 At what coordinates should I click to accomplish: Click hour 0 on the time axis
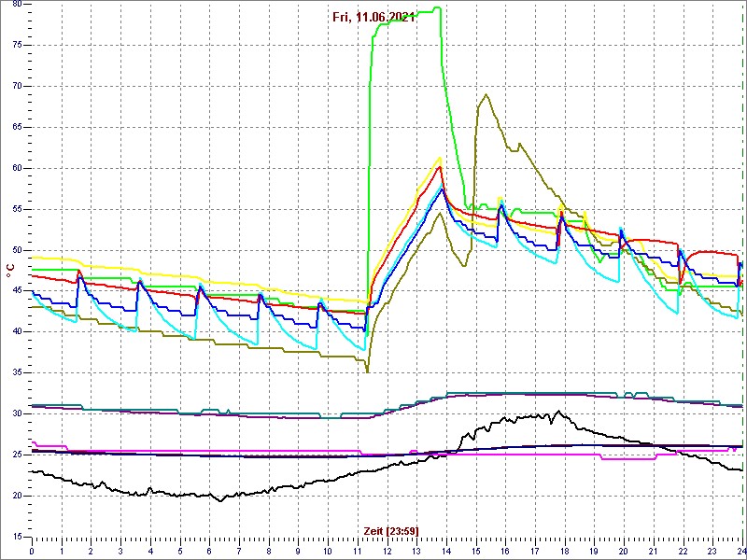click(32, 551)
